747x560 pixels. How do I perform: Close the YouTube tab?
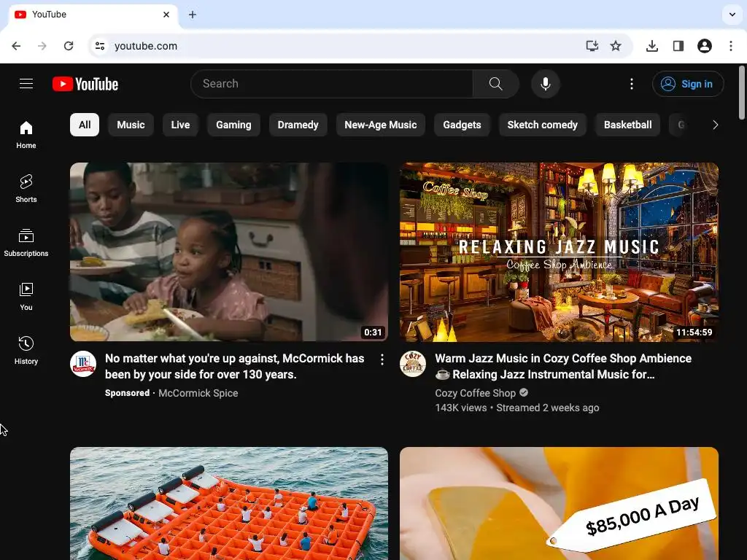coord(166,15)
